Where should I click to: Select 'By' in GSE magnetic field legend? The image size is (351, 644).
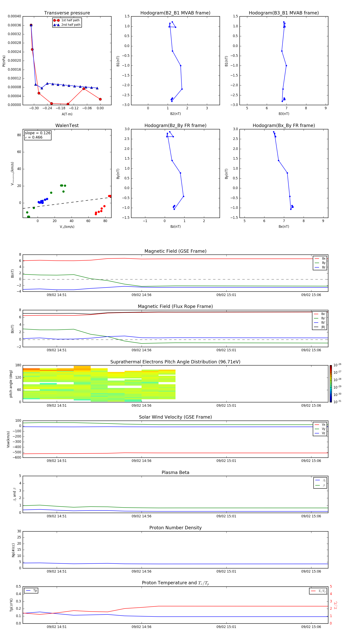click(x=320, y=263)
